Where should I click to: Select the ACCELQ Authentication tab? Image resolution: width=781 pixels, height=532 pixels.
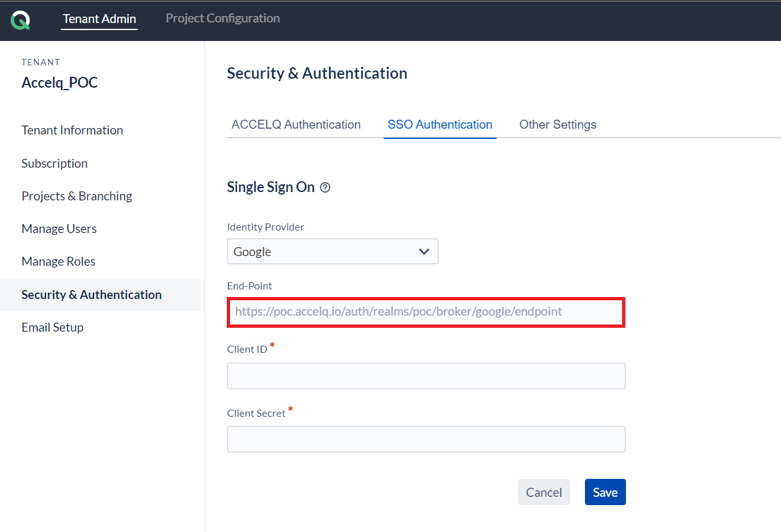[x=296, y=124]
